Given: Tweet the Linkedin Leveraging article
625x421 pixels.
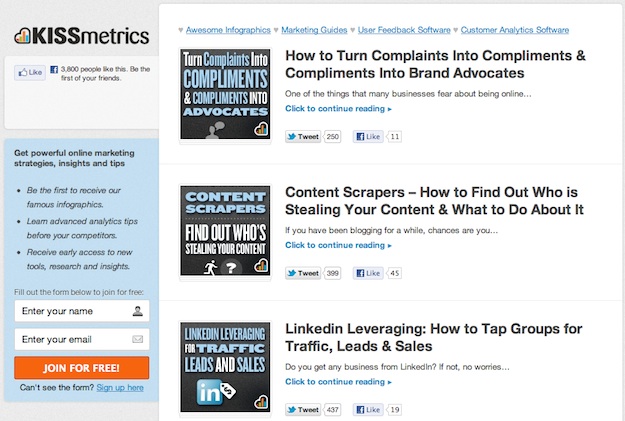Looking at the screenshot, I should [302, 409].
